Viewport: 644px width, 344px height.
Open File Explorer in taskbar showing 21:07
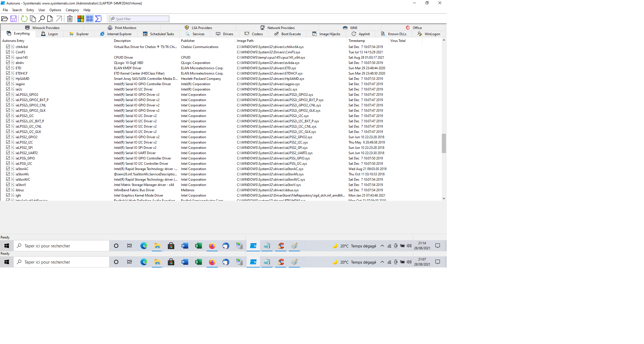157,262
